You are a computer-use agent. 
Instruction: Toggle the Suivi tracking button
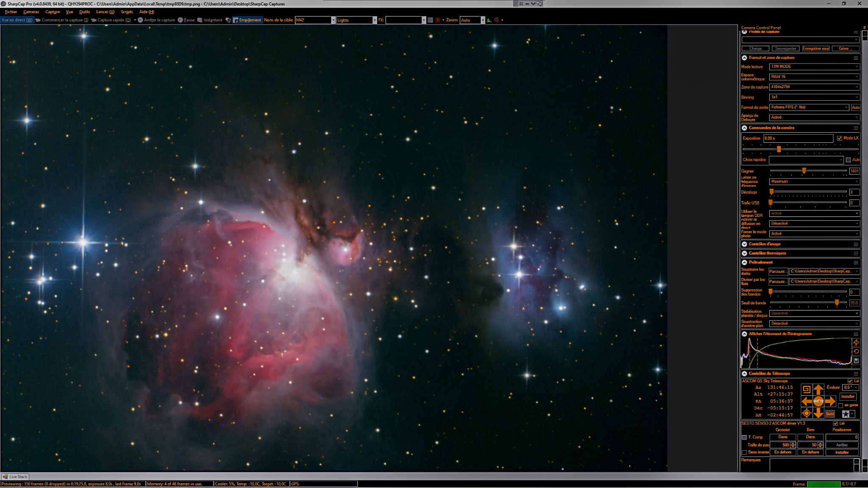tap(830, 414)
